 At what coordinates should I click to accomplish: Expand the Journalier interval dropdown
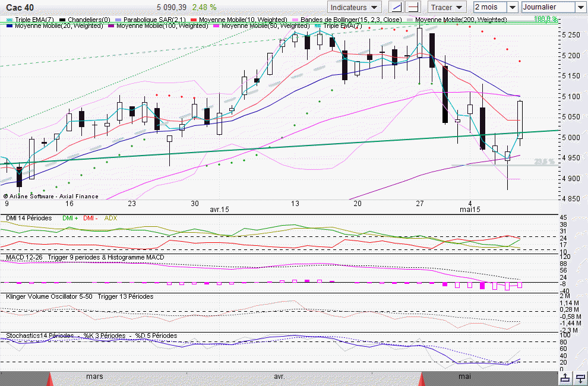(580, 7)
